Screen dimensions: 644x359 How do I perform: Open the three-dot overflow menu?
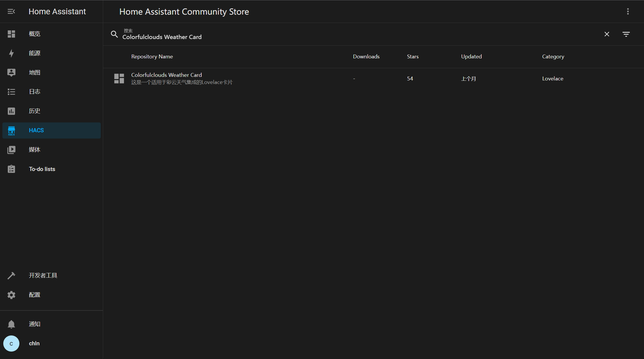[x=628, y=11]
